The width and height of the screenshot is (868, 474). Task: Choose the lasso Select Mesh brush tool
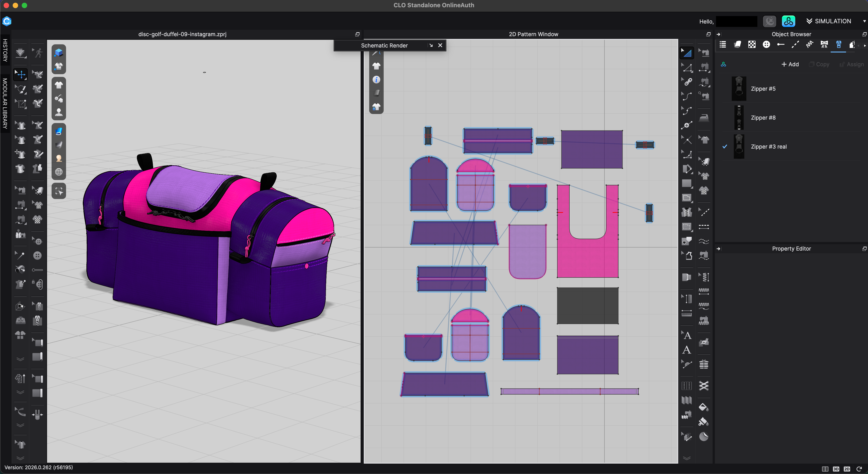point(20,89)
